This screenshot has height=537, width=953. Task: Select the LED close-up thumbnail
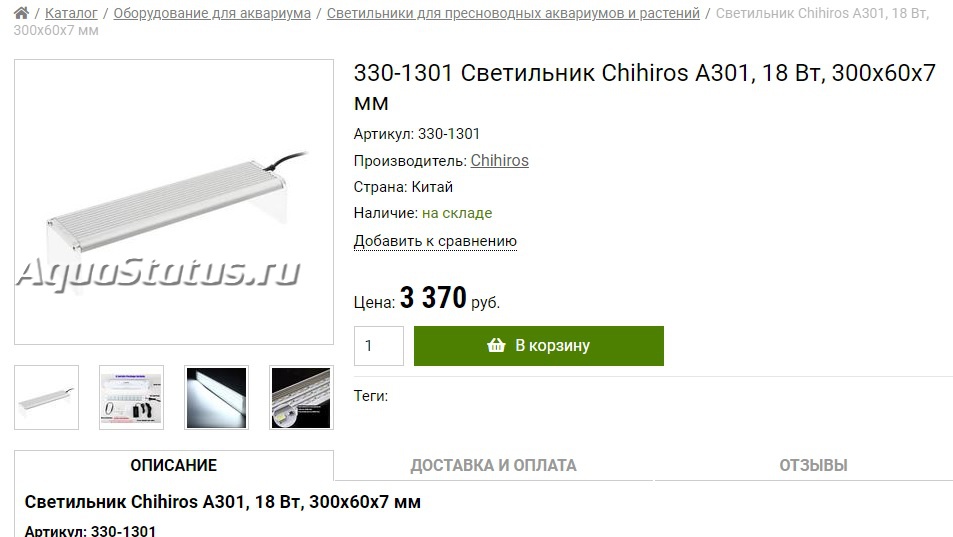coord(301,397)
